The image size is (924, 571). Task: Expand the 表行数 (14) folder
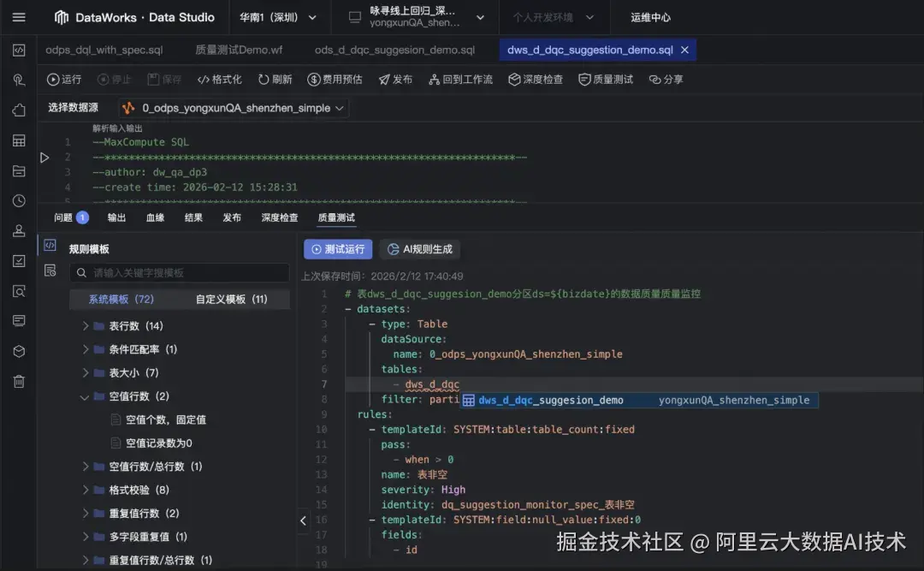tap(86, 325)
